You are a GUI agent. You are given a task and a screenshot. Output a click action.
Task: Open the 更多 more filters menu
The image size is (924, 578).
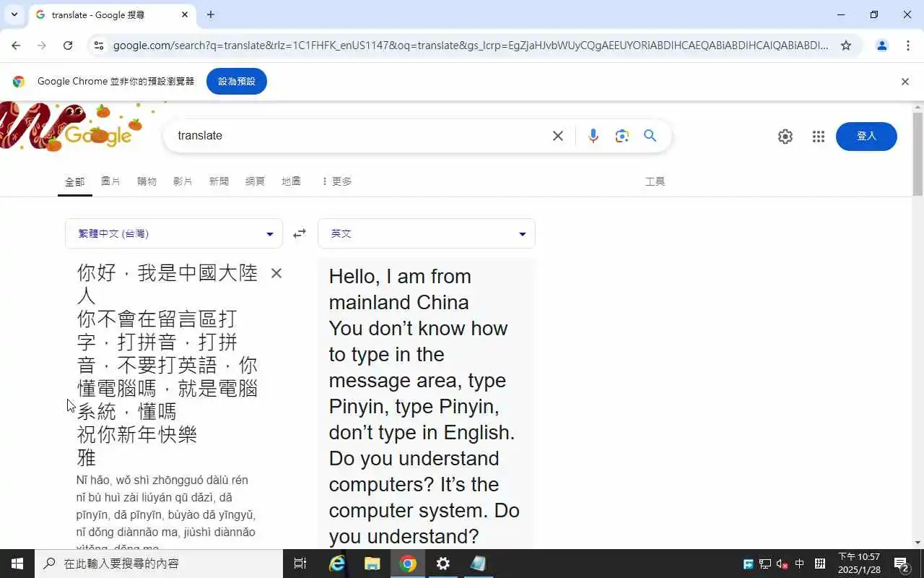(336, 181)
